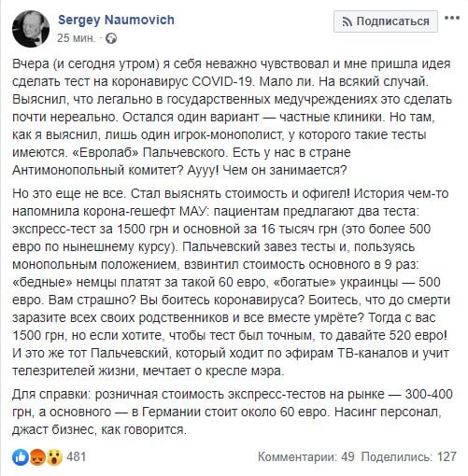Show the Комментарии: 49 comments
Image resolution: width=468 pixels, height=476 pixels.
point(306,456)
